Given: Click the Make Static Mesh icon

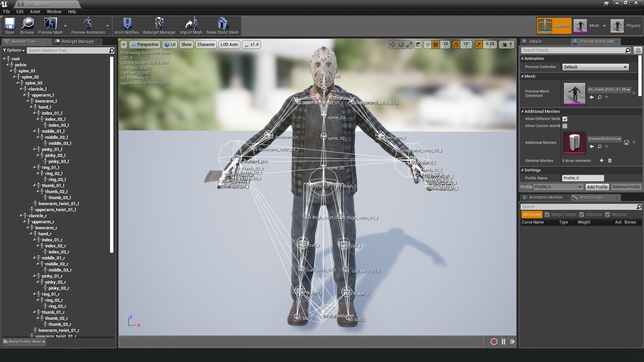Looking at the screenshot, I should click(222, 25).
